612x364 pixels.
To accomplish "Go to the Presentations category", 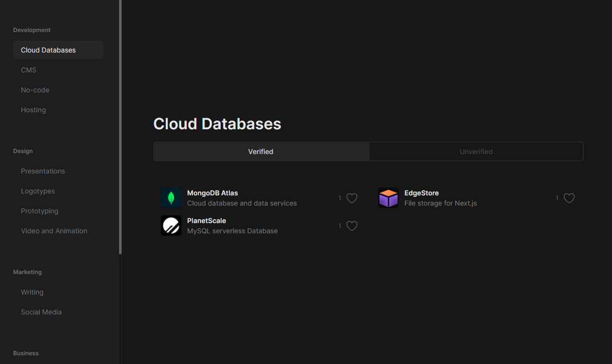I will pos(43,171).
